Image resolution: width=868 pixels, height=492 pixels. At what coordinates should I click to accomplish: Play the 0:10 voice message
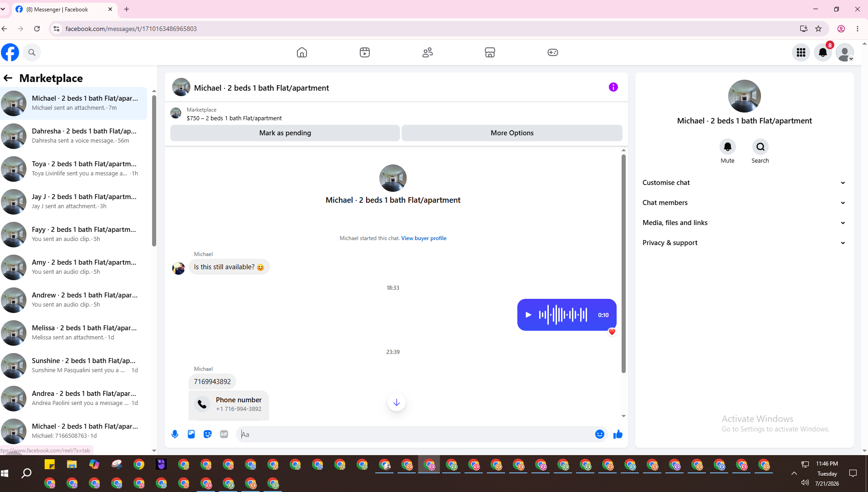point(528,315)
